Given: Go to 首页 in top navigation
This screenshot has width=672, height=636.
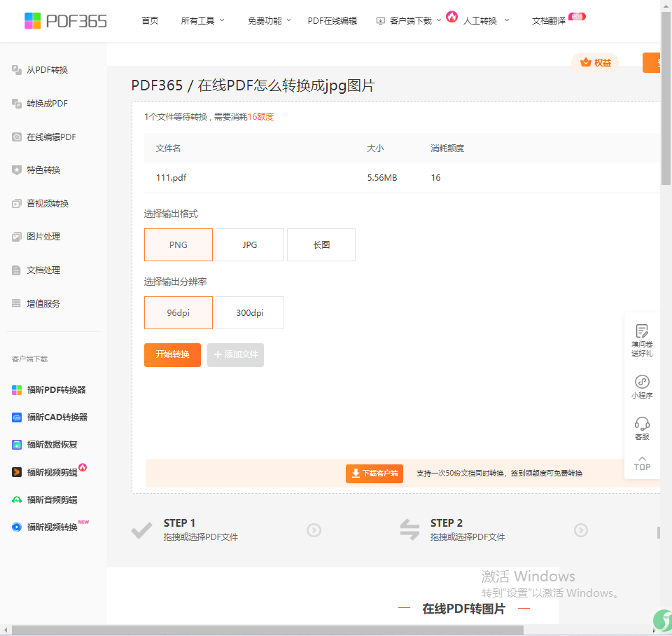Looking at the screenshot, I should coord(150,20).
